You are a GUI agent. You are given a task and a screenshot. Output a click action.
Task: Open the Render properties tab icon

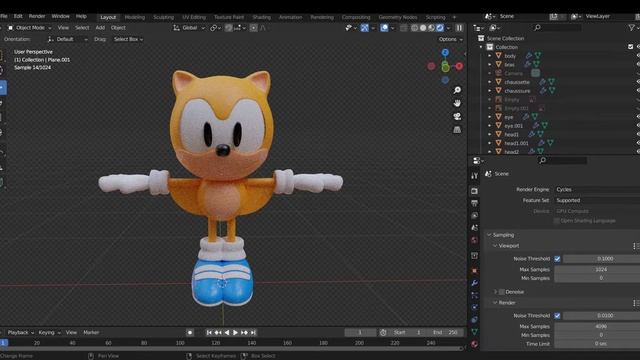pyautogui.click(x=474, y=191)
